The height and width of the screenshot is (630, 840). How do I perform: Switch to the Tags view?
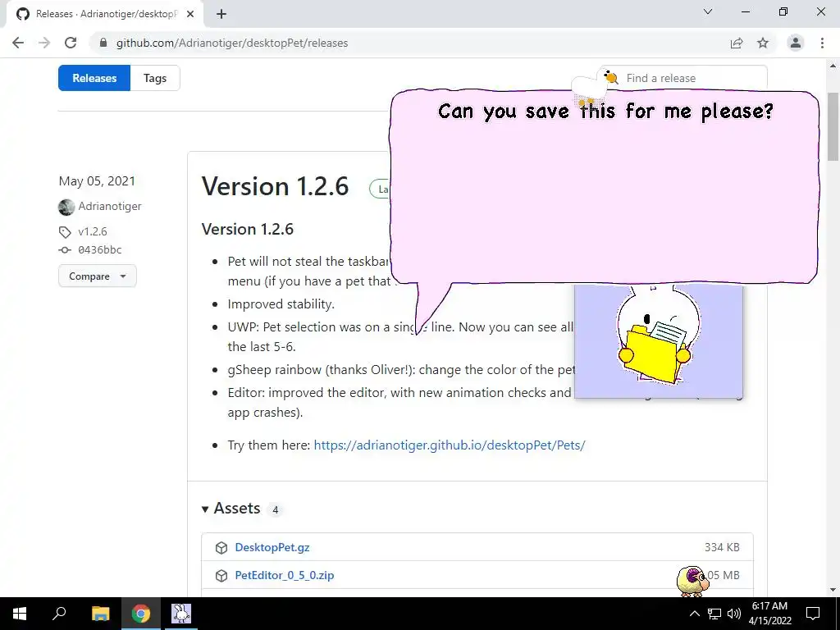[x=155, y=78]
